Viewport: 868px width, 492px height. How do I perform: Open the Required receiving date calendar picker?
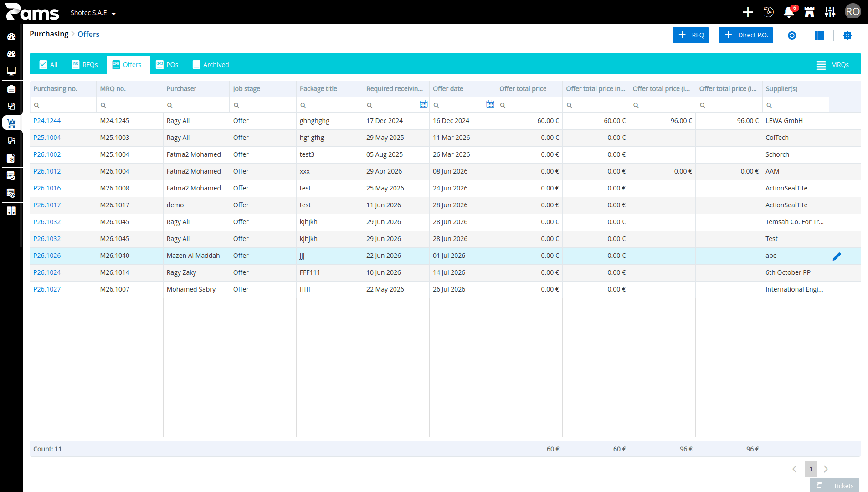pyautogui.click(x=423, y=104)
